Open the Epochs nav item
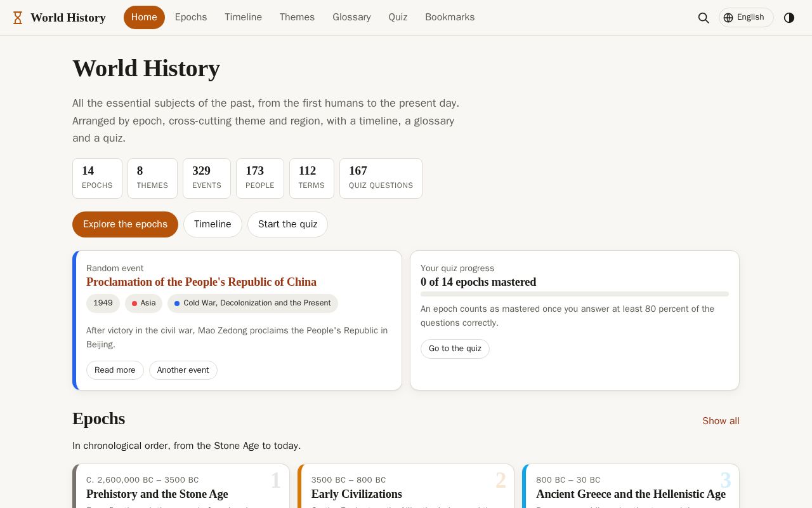 [x=191, y=17]
